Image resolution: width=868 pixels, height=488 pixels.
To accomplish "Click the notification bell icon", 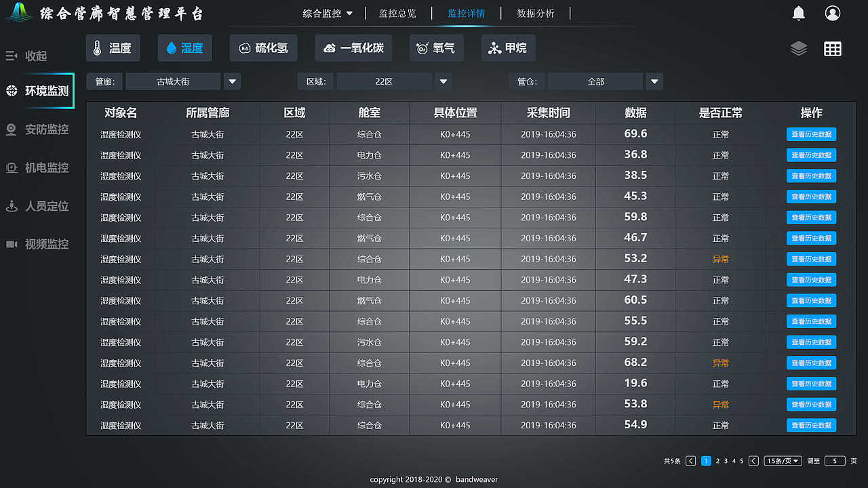I will tap(798, 13).
